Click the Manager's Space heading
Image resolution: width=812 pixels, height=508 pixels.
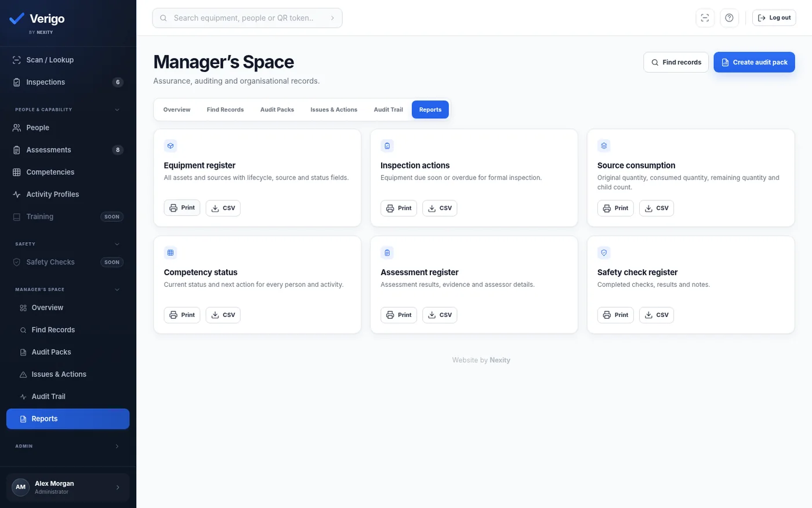[x=223, y=62]
